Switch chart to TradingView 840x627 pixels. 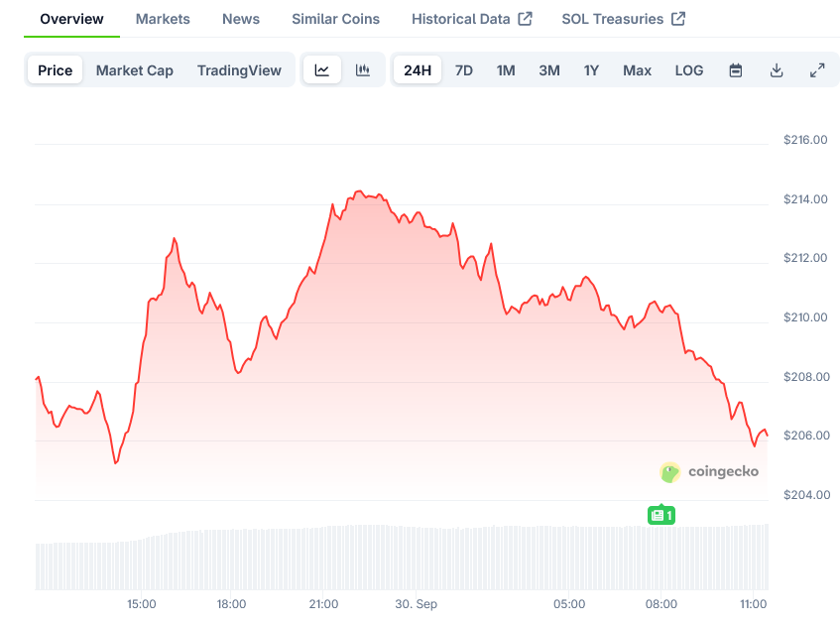(x=239, y=70)
